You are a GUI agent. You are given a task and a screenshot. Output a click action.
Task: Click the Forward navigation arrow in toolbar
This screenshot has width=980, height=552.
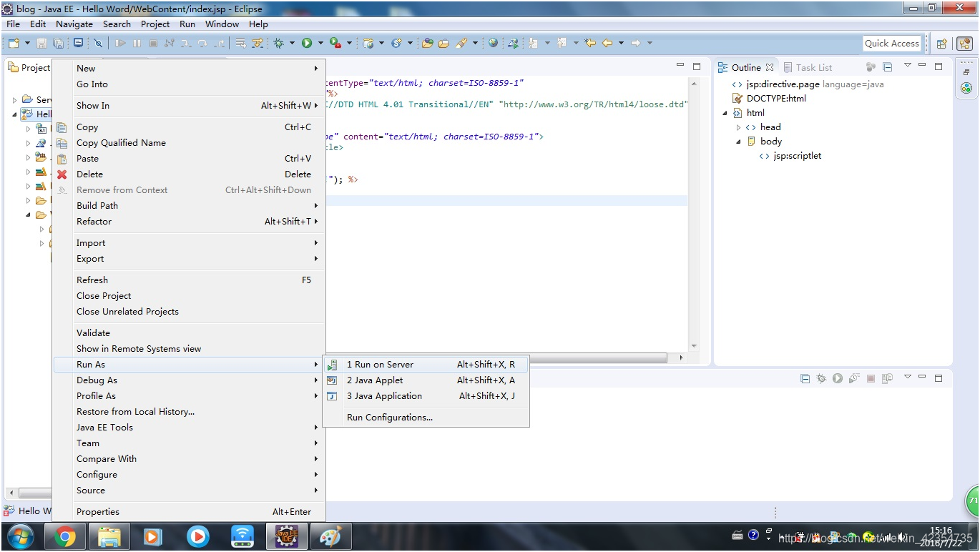[635, 44]
